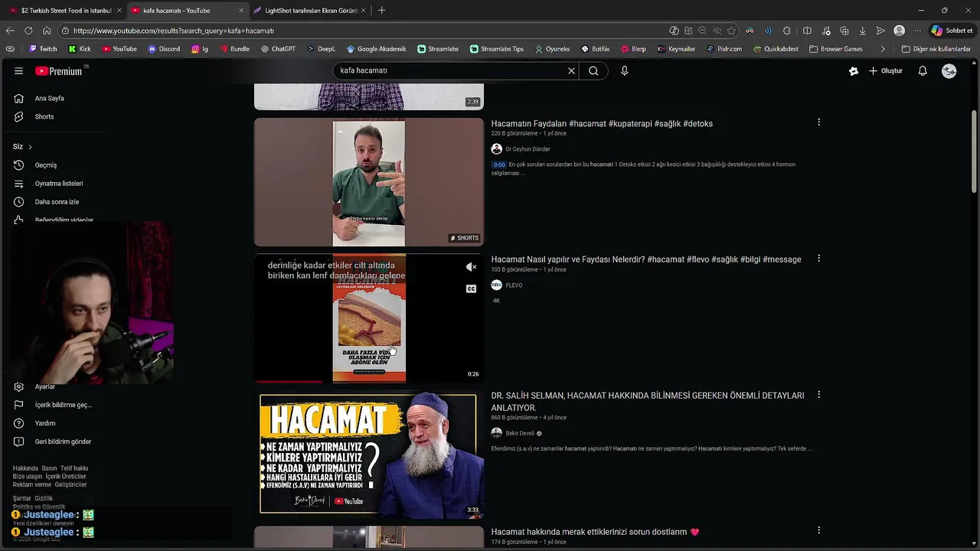Open the Twitch bookmark
The width and height of the screenshot is (980, 551).
click(x=43, y=49)
